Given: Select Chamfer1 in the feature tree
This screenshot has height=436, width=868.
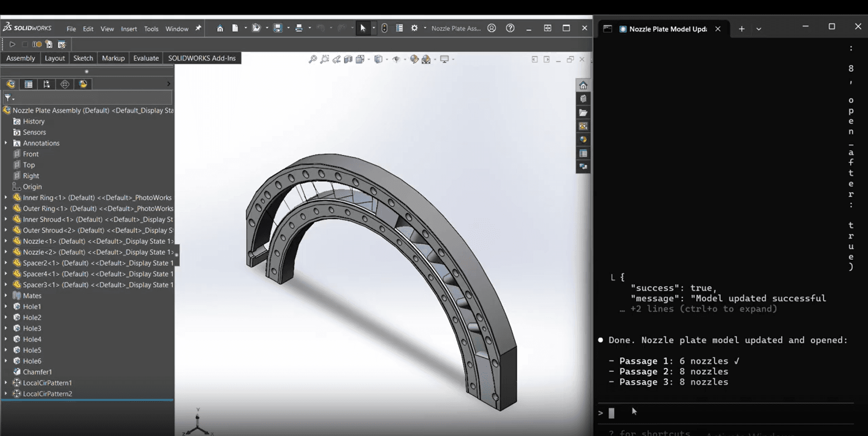Looking at the screenshot, I should point(37,372).
